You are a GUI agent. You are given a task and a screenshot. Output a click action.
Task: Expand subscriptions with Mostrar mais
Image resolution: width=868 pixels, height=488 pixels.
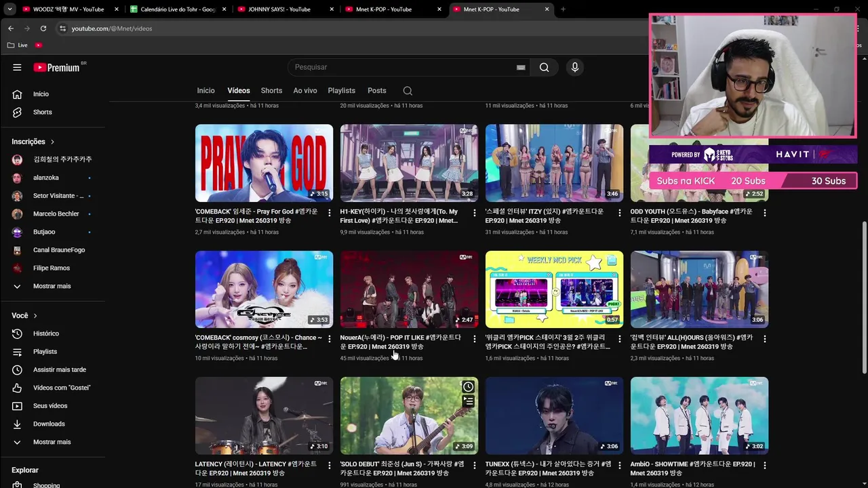52,286
